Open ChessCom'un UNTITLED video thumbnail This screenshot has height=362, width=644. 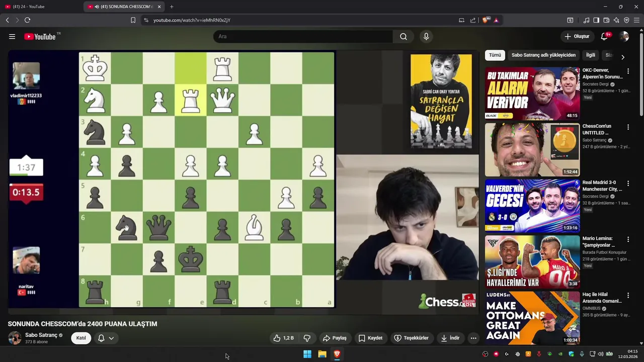pos(532,149)
